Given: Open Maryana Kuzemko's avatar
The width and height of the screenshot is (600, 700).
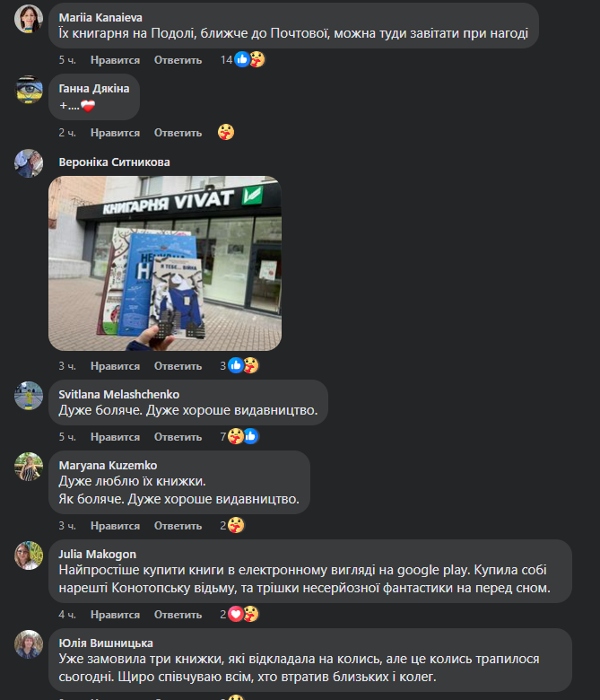Looking at the screenshot, I should click(x=29, y=467).
